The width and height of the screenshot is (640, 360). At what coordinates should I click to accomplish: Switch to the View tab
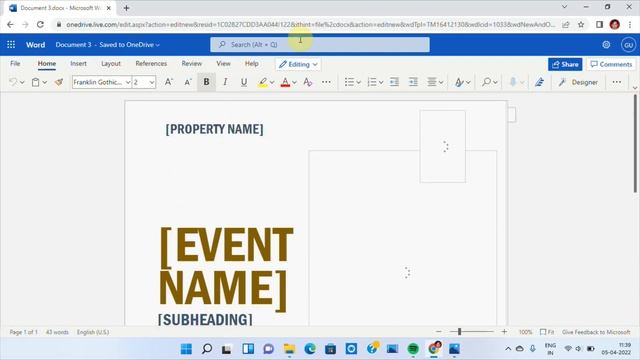(x=223, y=64)
